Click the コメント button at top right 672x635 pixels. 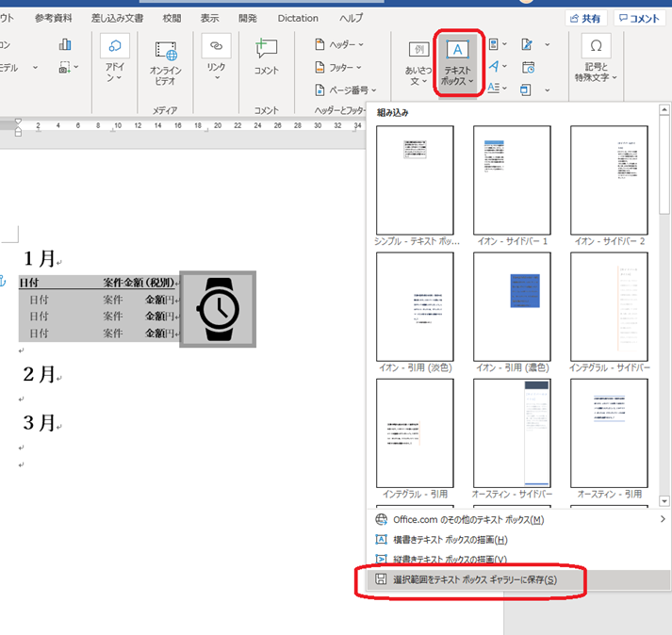(x=639, y=19)
